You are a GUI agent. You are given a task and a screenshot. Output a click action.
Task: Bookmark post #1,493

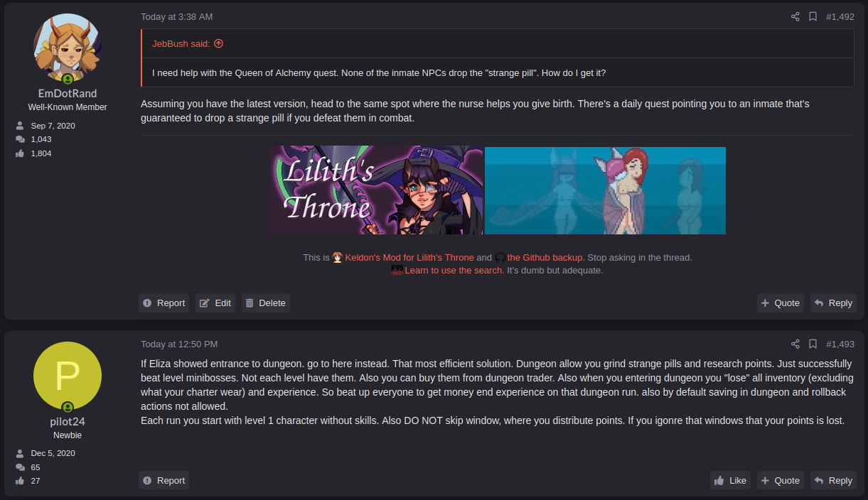(813, 344)
